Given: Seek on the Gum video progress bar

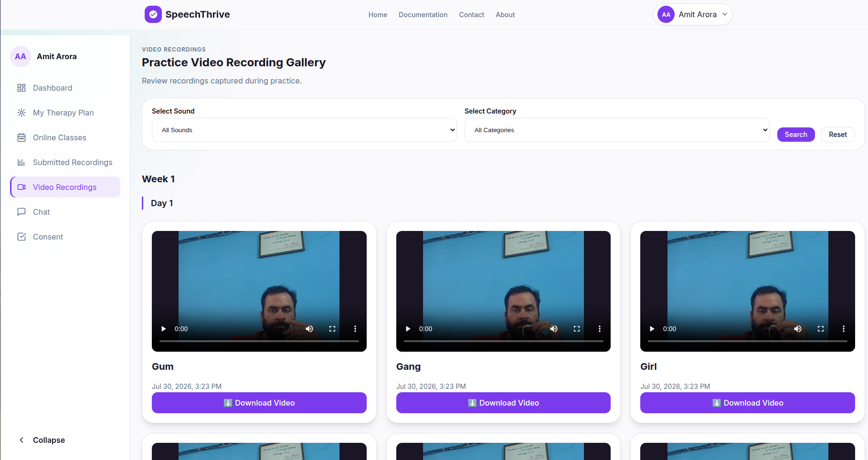Looking at the screenshot, I should tap(259, 341).
